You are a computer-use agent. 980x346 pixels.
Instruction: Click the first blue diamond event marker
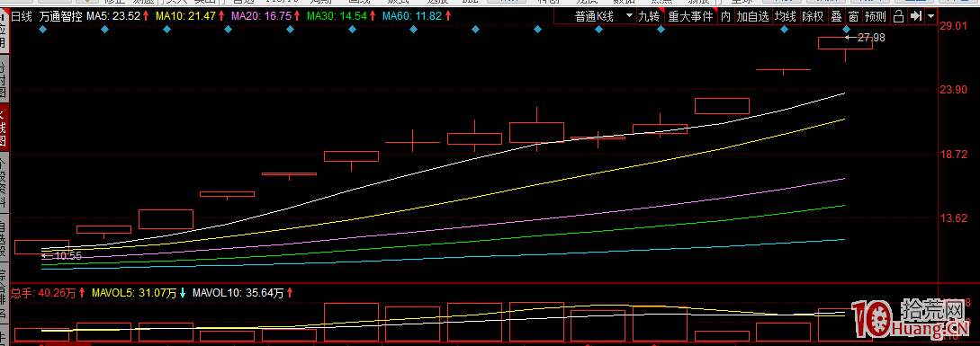pyautogui.click(x=42, y=30)
